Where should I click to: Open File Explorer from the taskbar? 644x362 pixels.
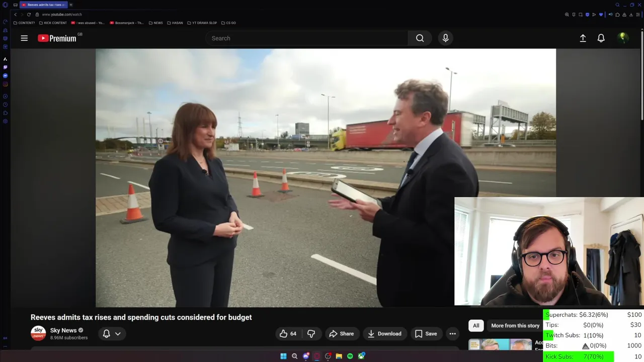click(x=339, y=356)
